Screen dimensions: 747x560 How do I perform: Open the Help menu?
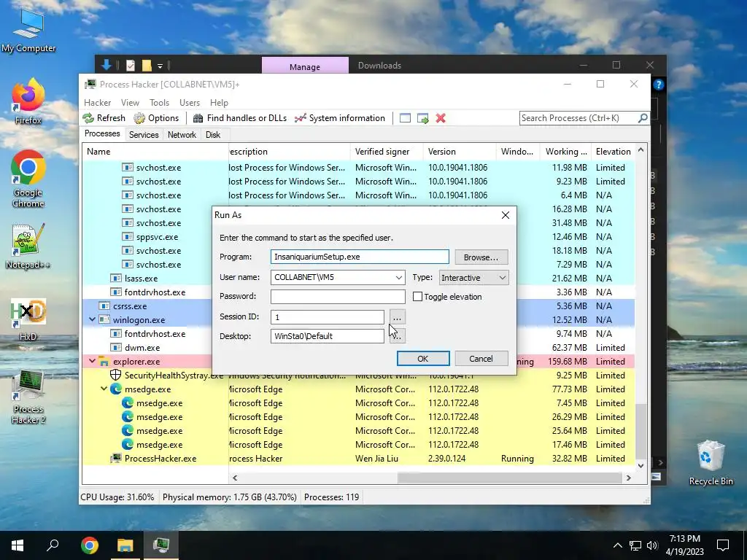pyautogui.click(x=219, y=103)
